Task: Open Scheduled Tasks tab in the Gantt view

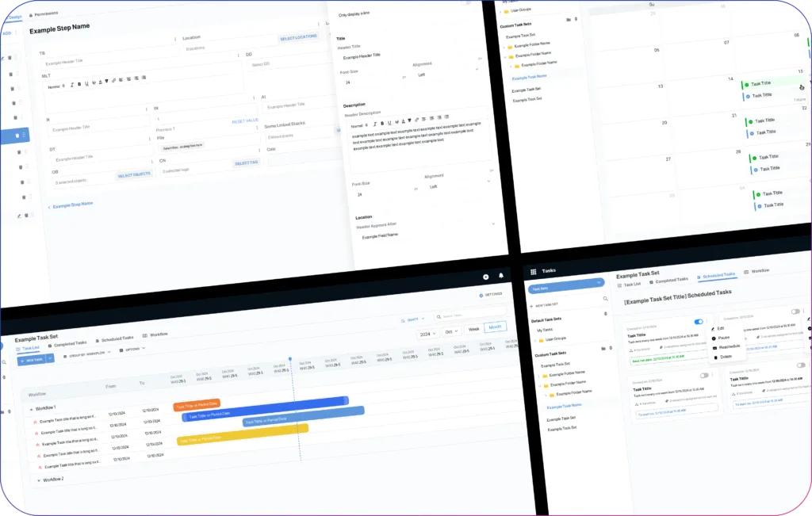Action: (114, 339)
